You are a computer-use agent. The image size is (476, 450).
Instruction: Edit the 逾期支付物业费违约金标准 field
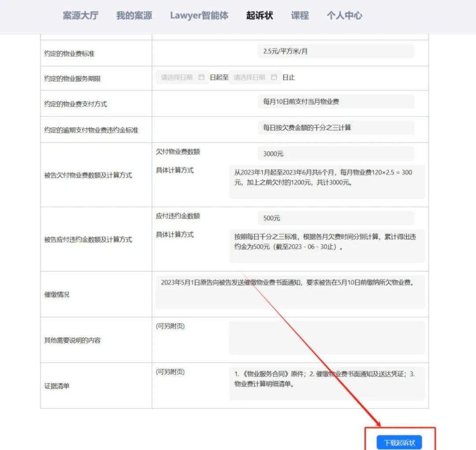pyautogui.click(x=335, y=128)
